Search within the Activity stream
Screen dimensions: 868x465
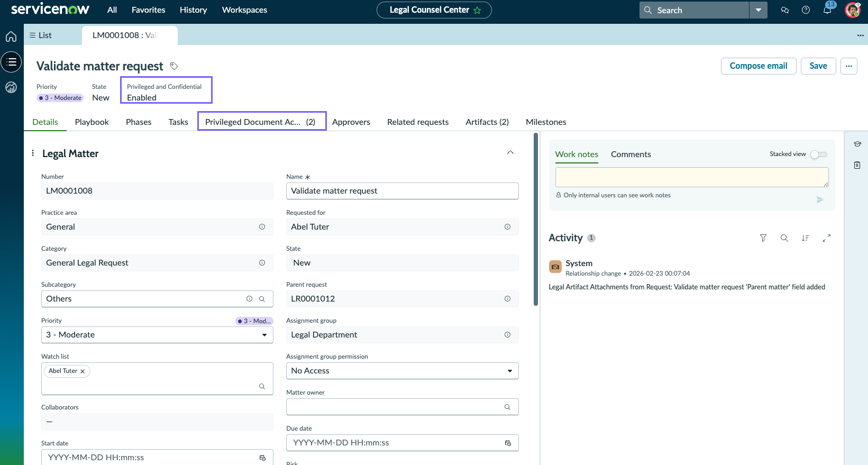click(x=784, y=238)
